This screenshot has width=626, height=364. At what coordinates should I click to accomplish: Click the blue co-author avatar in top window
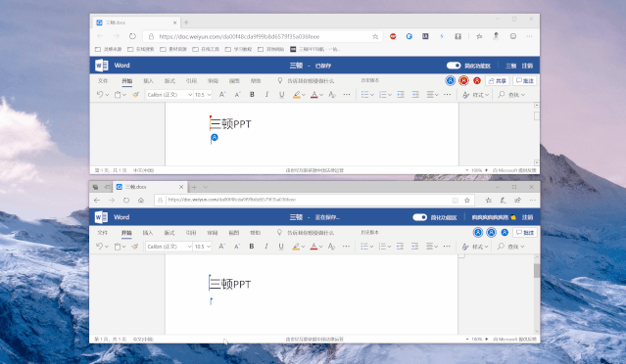pos(450,80)
